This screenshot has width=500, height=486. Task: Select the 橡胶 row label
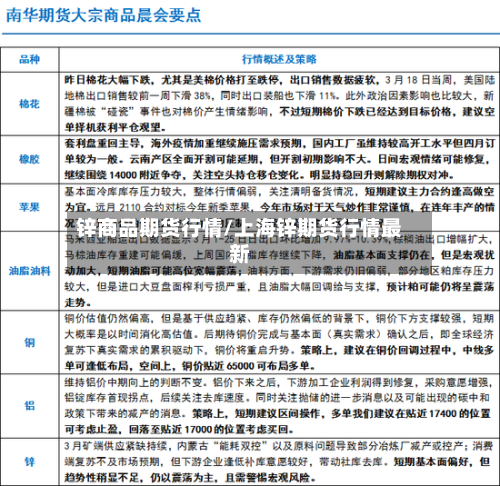click(29, 159)
